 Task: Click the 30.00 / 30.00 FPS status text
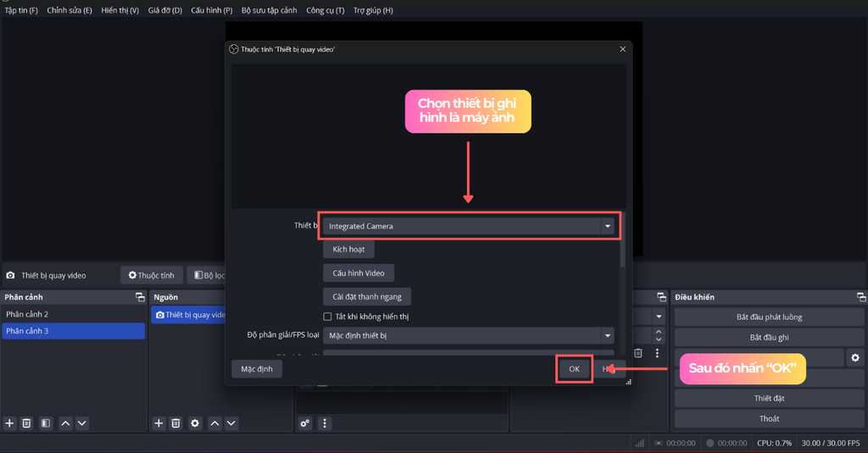click(x=831, y=443)
